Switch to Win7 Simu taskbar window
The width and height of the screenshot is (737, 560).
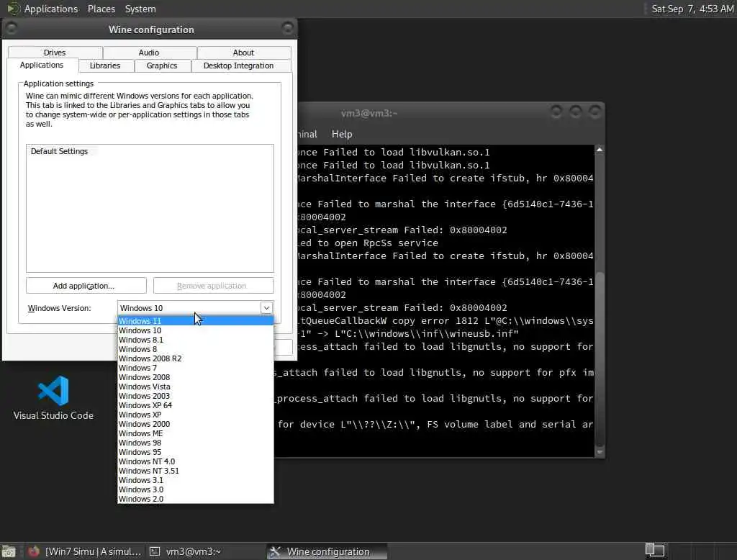coord(85,551)
